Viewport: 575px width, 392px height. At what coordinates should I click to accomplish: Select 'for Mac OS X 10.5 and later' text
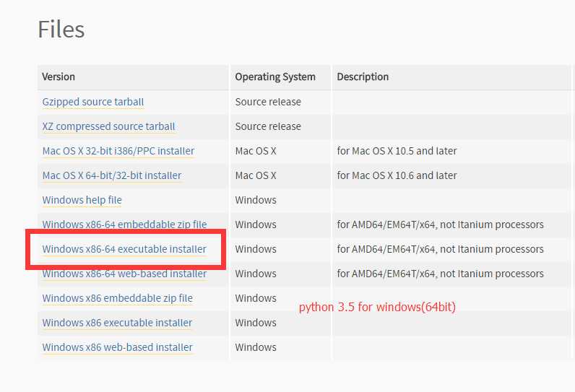click(397, 151)
